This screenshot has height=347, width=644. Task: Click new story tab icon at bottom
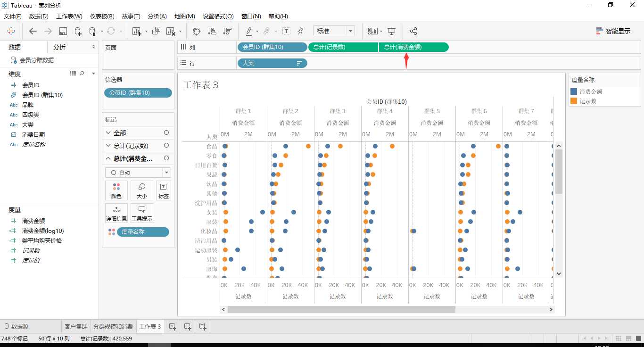tap(203, 326)
